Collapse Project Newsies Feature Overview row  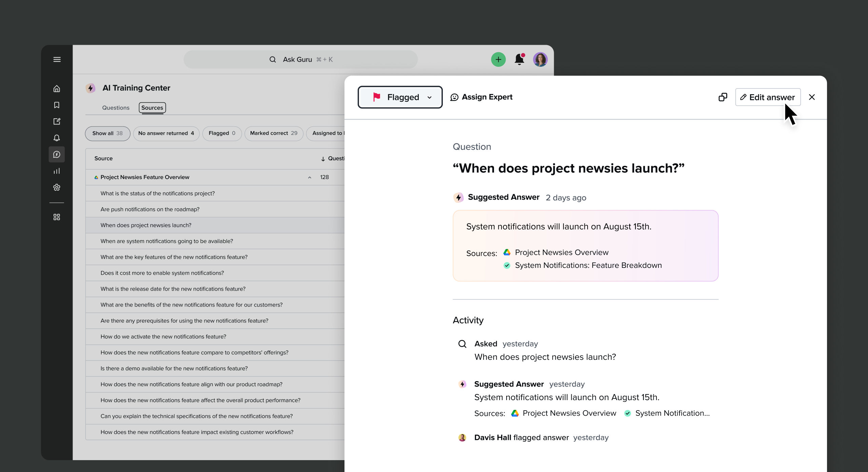point(309,177)
